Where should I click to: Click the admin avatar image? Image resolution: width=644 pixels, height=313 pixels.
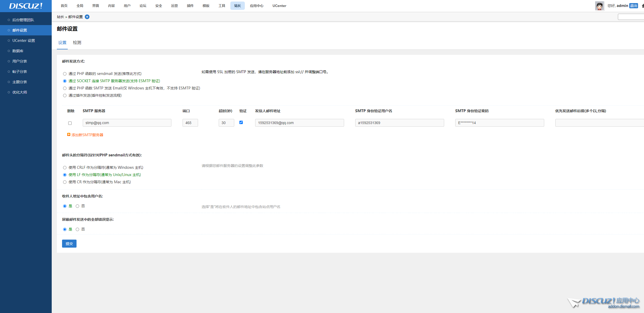(599, 6)
